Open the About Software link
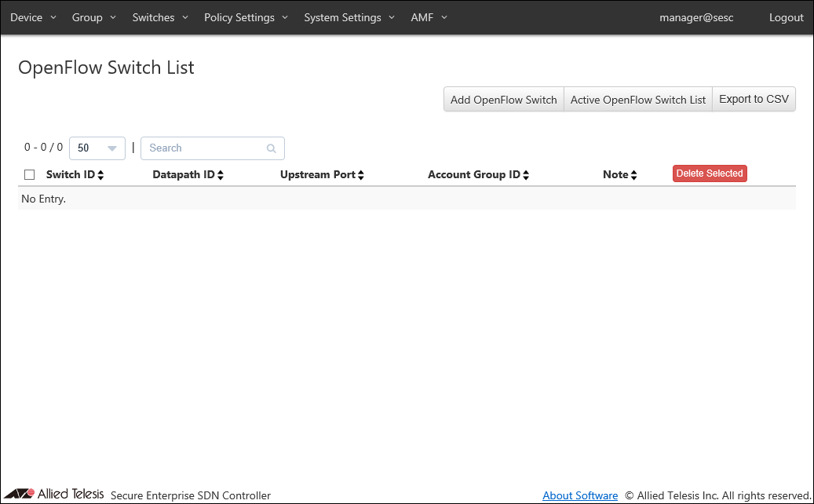Image resolution: width=814 pixels, height=504 pixels. pyautogui.click(x=580, y=495)
